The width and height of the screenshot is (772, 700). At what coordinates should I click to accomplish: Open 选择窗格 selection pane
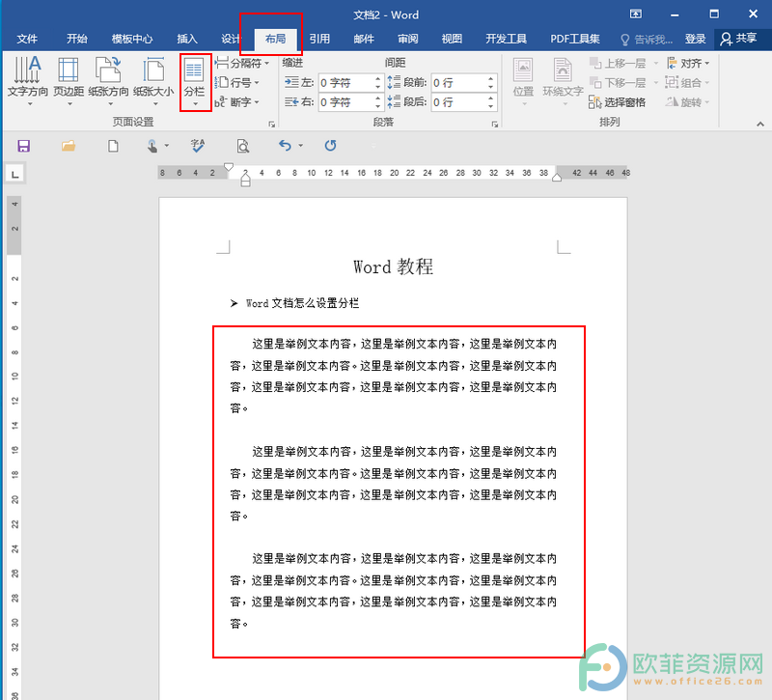[x=617, y=102]
